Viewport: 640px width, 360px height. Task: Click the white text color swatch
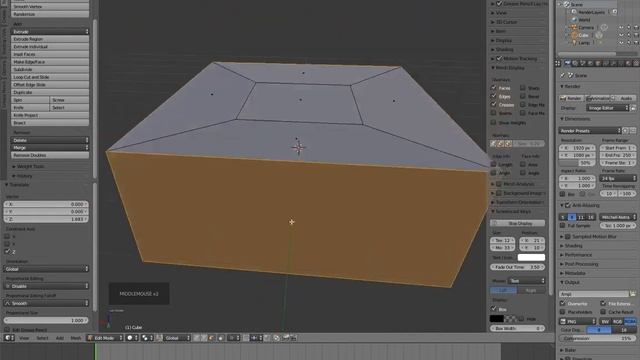tap(531, 257)
